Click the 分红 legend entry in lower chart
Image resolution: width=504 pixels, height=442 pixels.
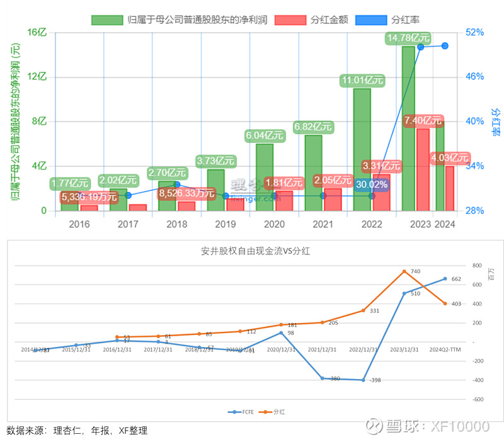click(x=272, y=412)
